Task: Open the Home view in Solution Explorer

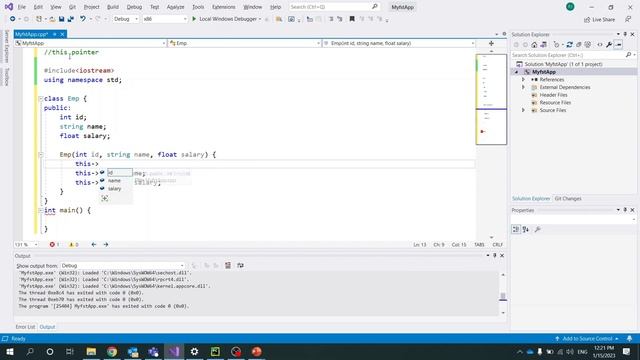Action: [534, 45]
